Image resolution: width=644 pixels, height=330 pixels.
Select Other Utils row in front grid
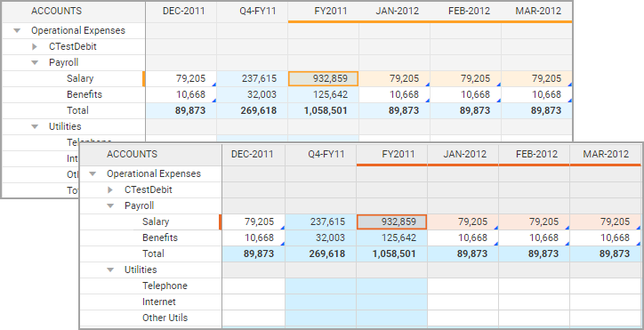(165, 318)
